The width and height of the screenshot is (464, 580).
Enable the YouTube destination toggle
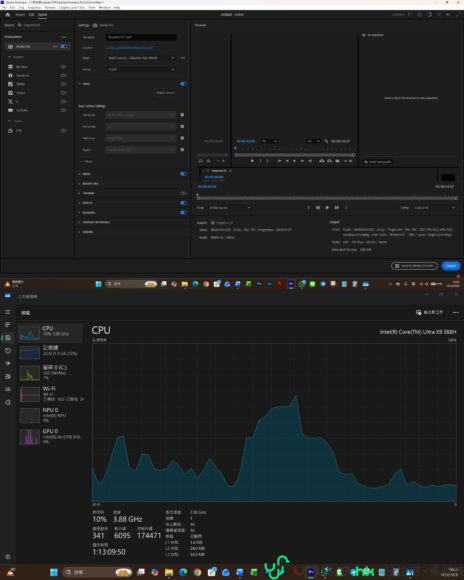pos(64,110)
